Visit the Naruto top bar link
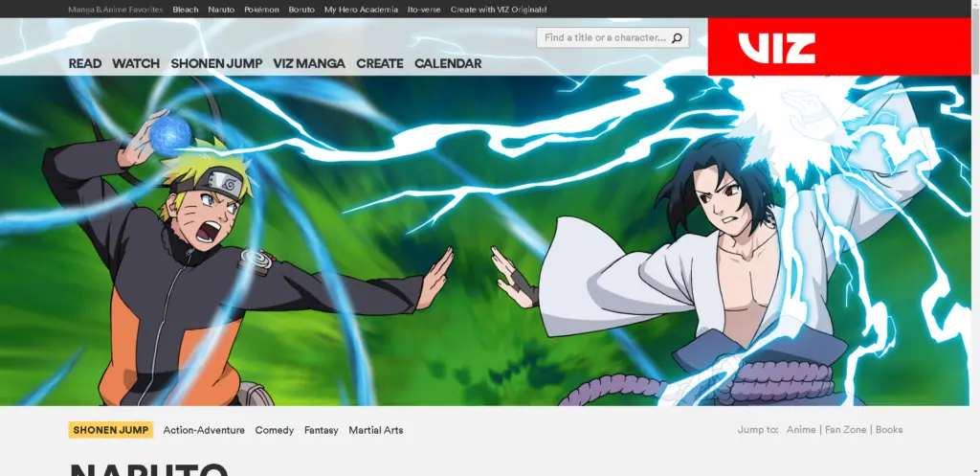 pyautogui.click(x=221, y=10)
